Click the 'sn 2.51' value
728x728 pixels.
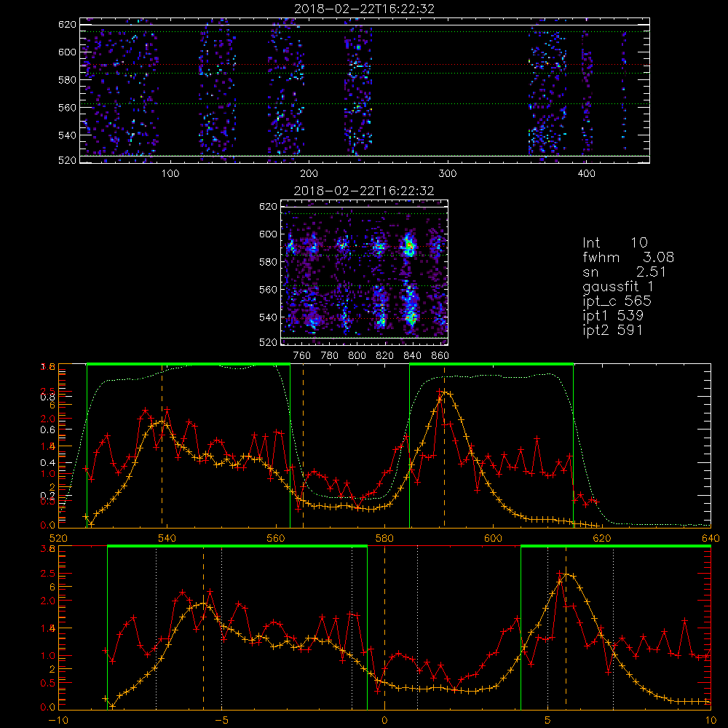(625, 272)
